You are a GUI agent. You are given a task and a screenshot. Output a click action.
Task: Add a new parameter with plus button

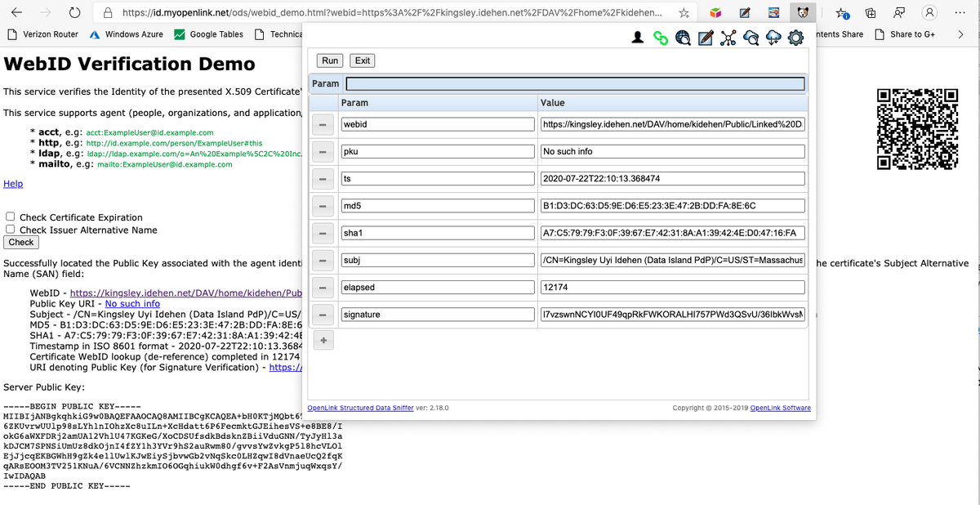[x=323, y=342]
